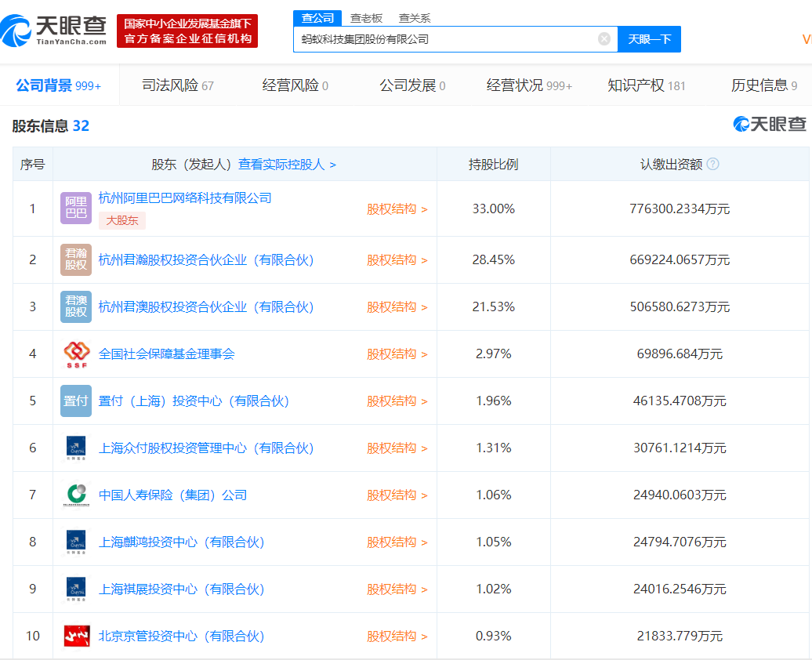Select the 查老板 search mode
This screenshot has height=660, width=812.
tap(366, 18)
